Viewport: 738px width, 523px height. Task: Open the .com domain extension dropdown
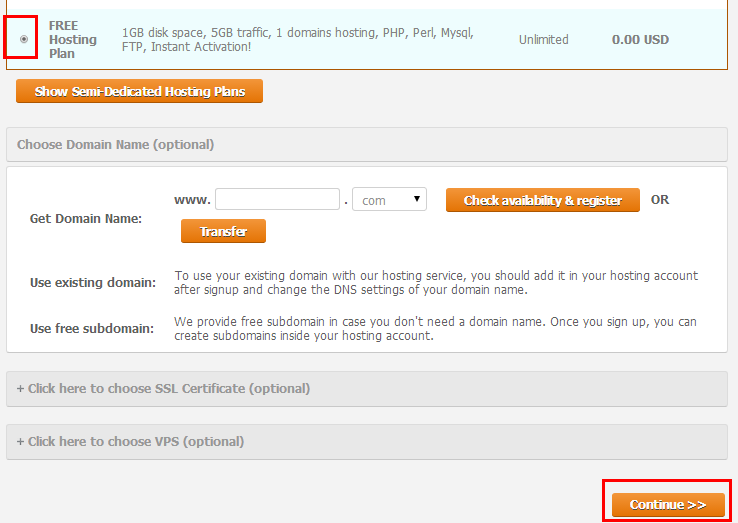389,200
